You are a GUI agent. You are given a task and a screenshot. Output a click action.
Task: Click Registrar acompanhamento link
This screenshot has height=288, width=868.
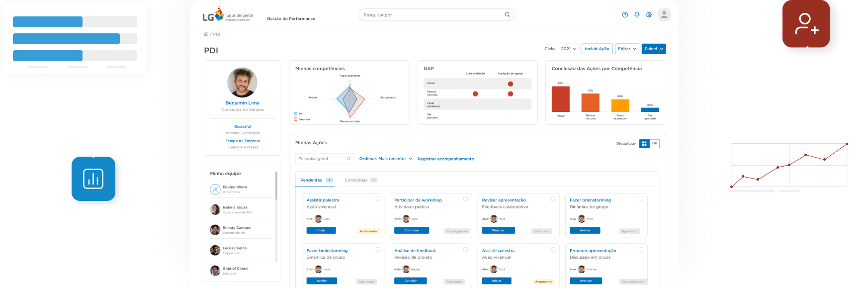click(445, 159)
